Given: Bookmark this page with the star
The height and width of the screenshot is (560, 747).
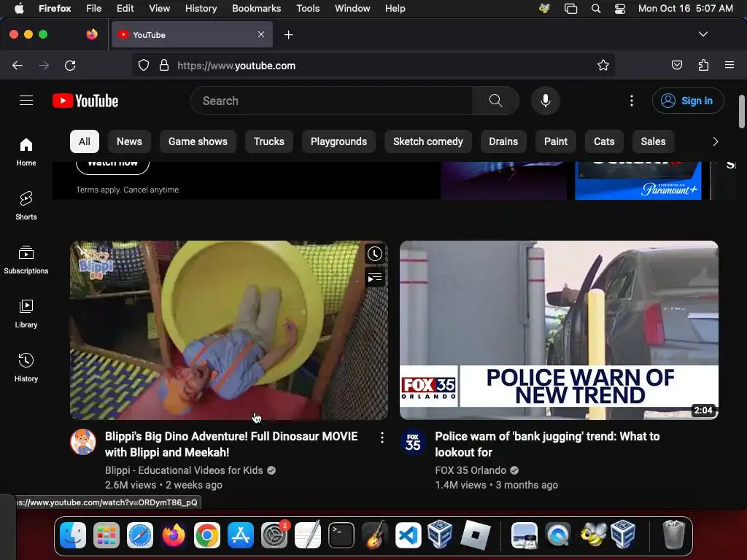Looking at the screenshot, I should (x=603, y=65).
